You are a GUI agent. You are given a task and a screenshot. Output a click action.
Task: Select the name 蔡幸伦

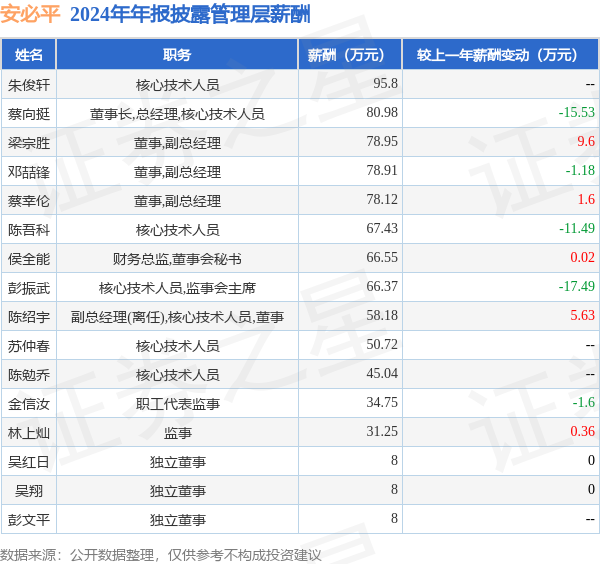pos(29,201)
